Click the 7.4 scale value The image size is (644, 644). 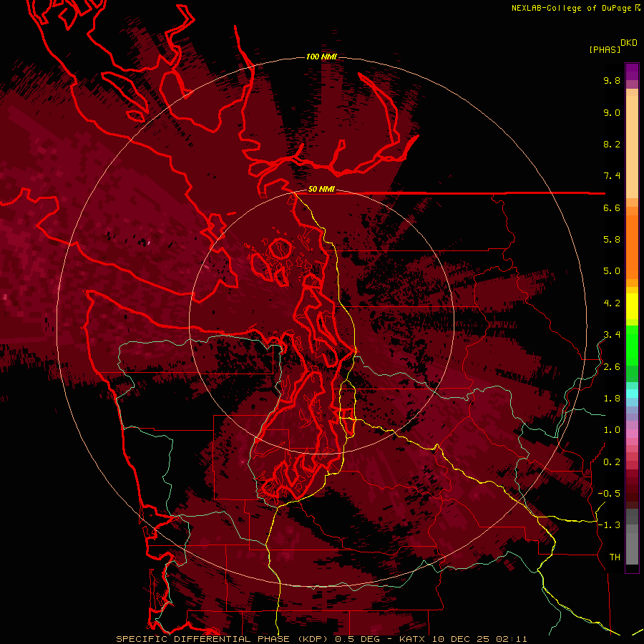(x=612, y=176)
